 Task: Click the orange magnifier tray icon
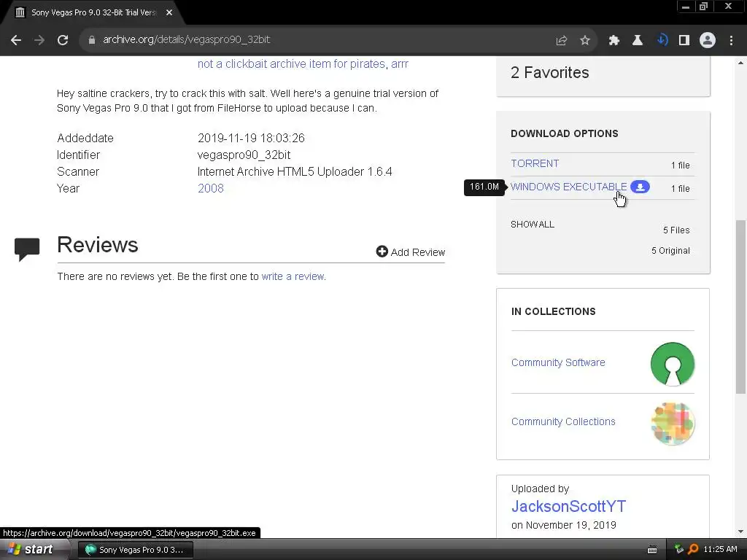pyautogui.click(x=693, y=549)
